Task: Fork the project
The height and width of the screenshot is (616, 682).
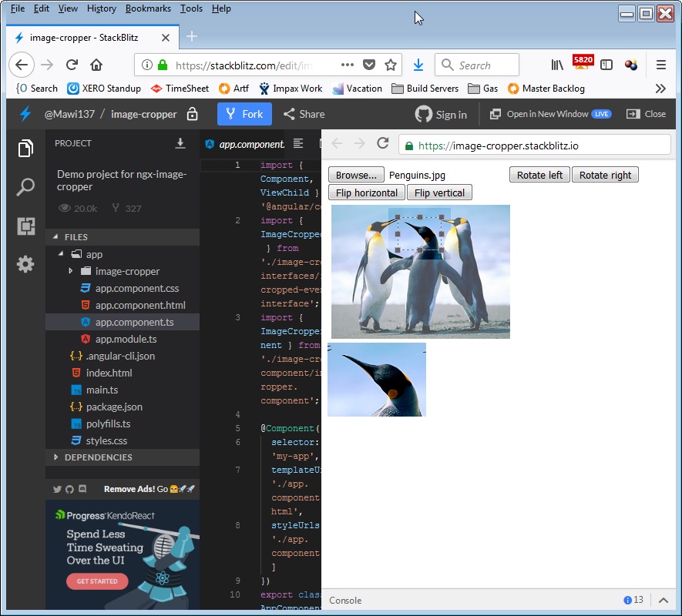Action: tap(244, 114)
